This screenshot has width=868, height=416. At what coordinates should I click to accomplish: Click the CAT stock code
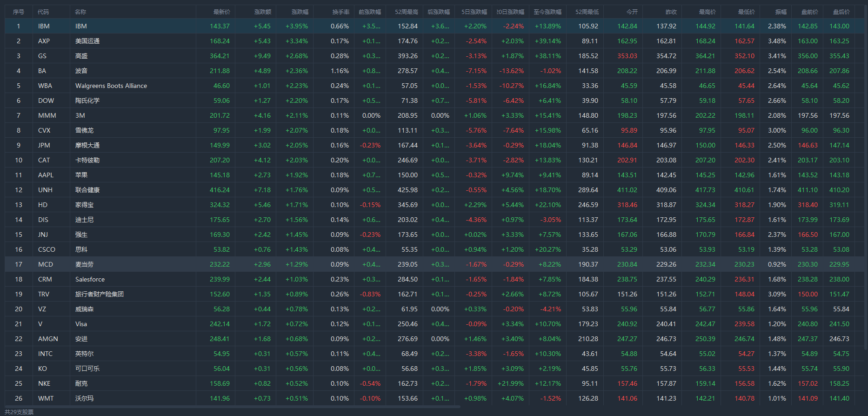click(44, 160)
